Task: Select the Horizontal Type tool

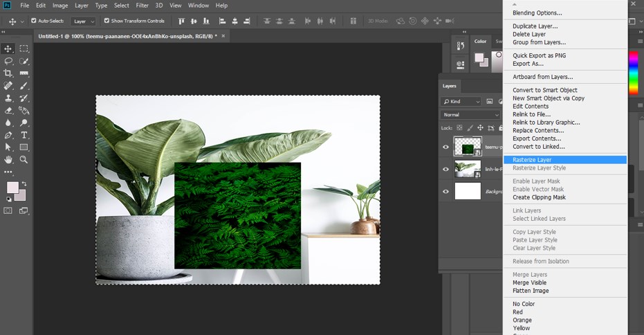Action: 24,135
